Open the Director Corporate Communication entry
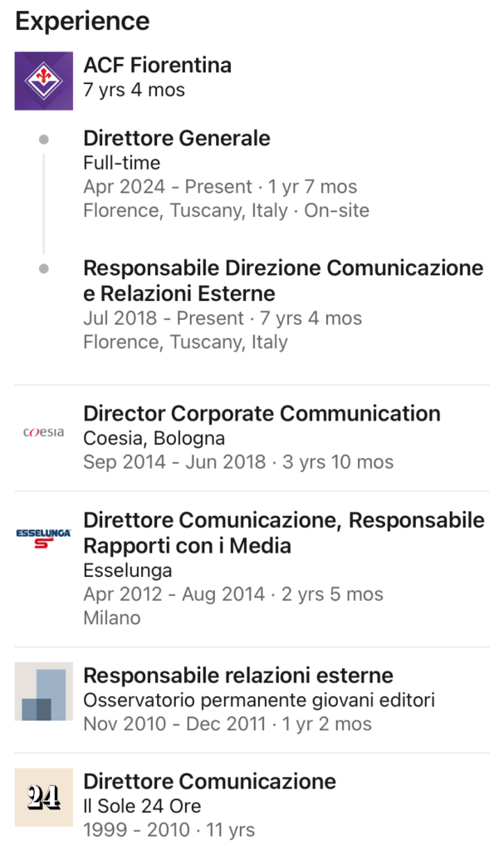Viewport: 504px width, 851px height. (x=262, y=413)
